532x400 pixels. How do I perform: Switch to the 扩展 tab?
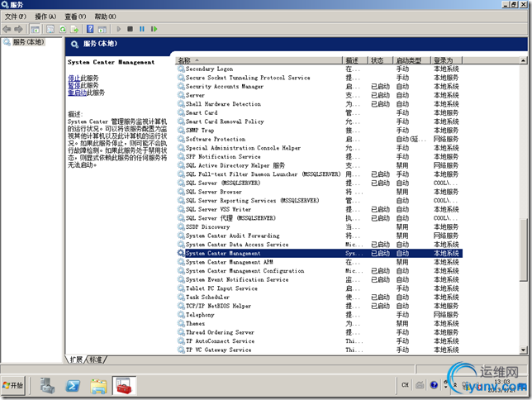[76, 360]
